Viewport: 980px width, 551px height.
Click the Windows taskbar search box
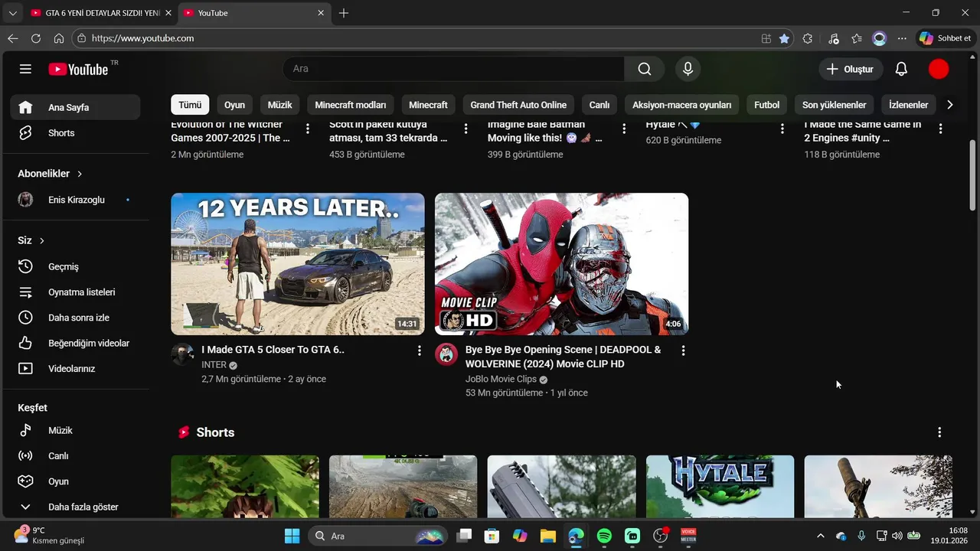[378, 536]
